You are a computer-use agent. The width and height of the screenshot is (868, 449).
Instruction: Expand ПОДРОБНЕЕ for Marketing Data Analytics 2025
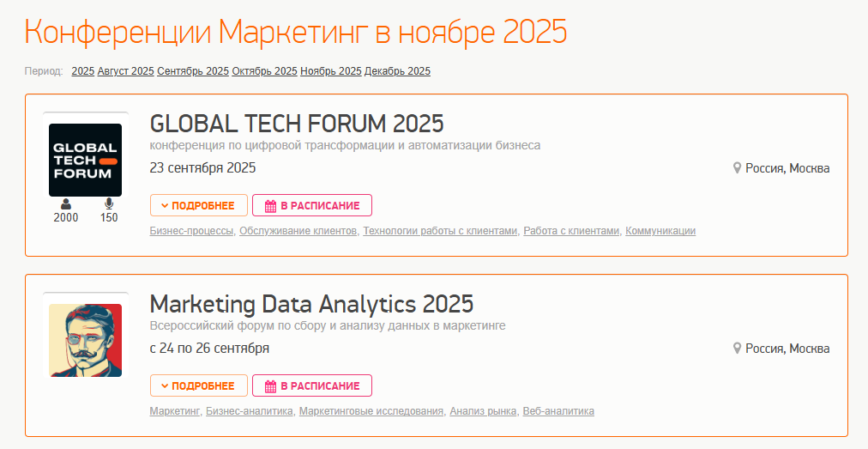(x=199, y=385)
